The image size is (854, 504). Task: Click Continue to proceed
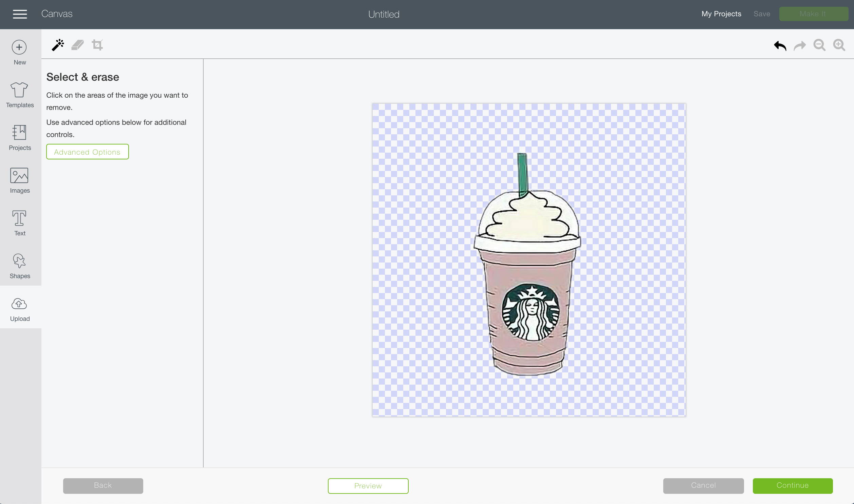pos(793,486)
